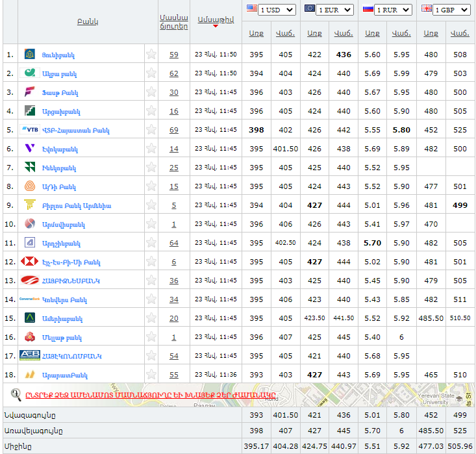The image size is (476, 454).
Task: Click the magnifying glass icon below the table
Action: pyautogui.click(x=16, y=395)
